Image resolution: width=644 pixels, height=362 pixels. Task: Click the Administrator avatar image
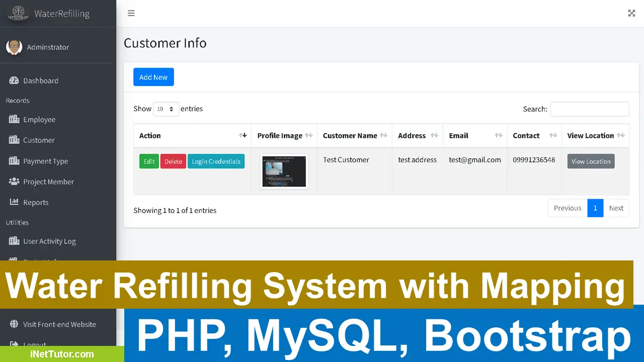point(14,47)
